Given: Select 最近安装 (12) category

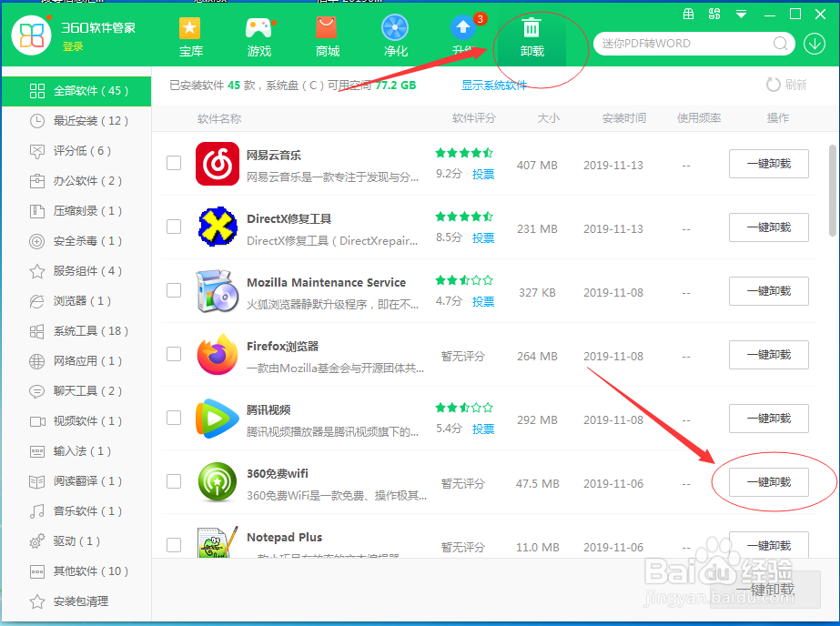Looking at the screenshot, I should pos(76,121).
